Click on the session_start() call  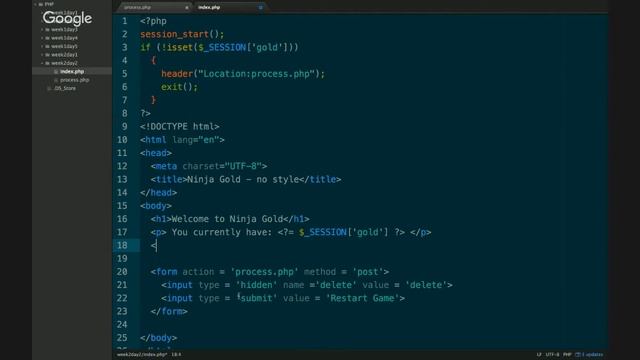coord(182,34)
